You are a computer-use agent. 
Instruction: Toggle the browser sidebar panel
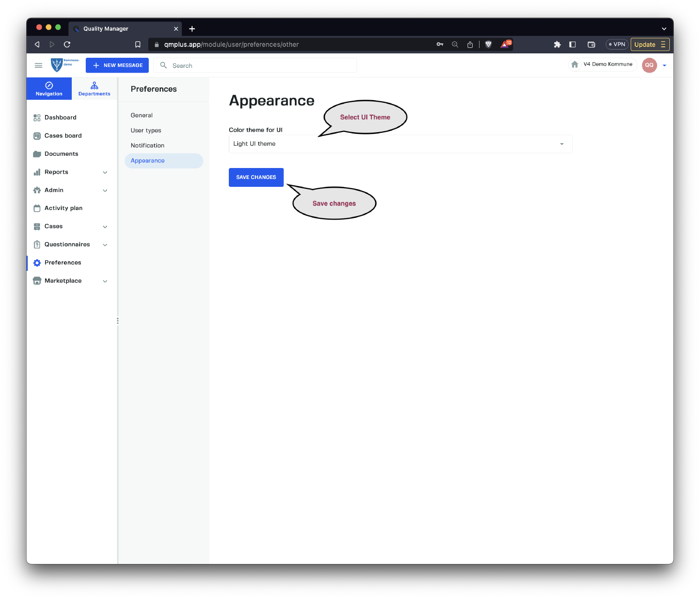click(572, 44)
